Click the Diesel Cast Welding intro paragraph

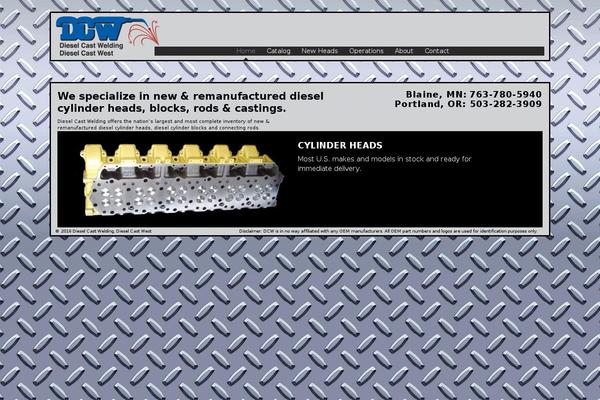tap(163, 124)
